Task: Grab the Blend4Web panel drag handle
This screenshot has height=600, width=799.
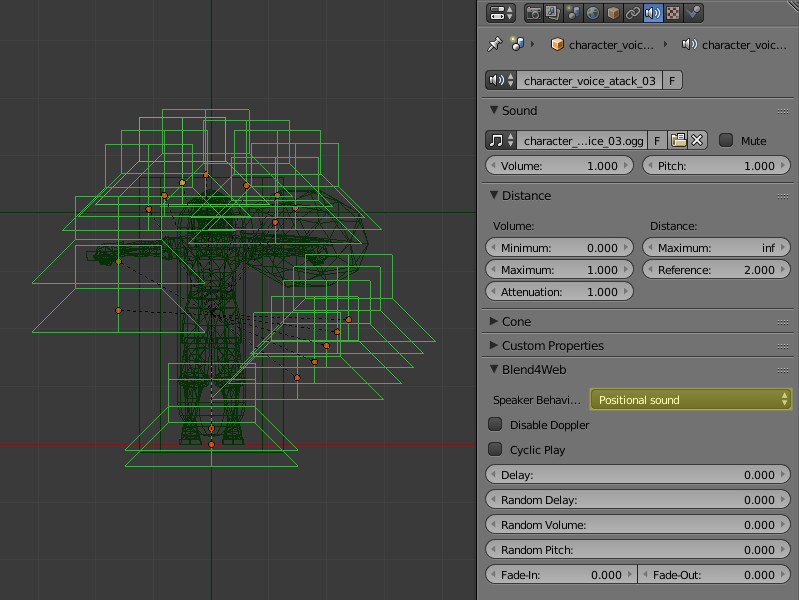Action: (783, 370)
